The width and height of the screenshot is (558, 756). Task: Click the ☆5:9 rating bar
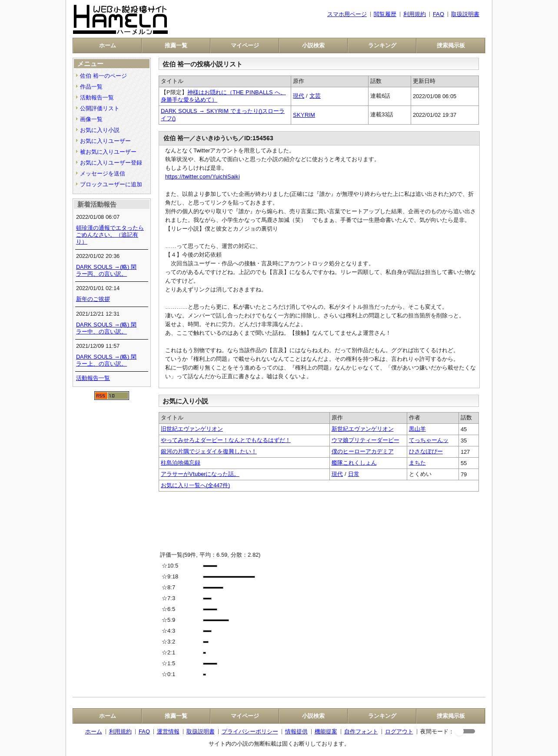(216, 620)
